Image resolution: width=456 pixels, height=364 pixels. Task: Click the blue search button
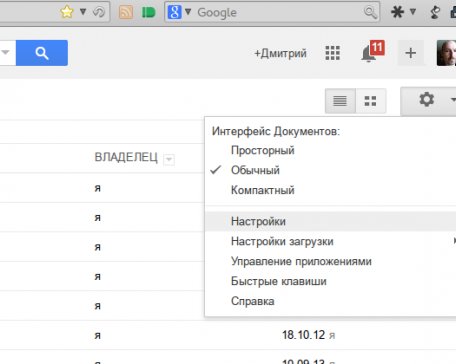(x=42, y=53)
